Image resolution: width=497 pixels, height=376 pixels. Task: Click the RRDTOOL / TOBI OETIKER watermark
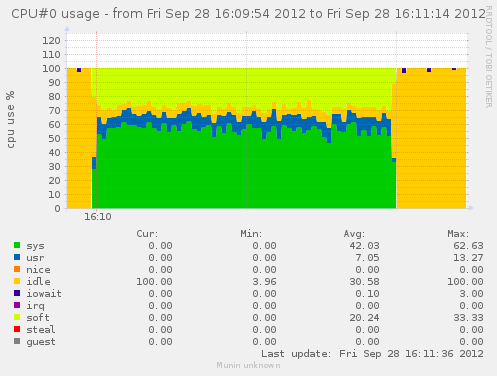click(x=488, y=57)
